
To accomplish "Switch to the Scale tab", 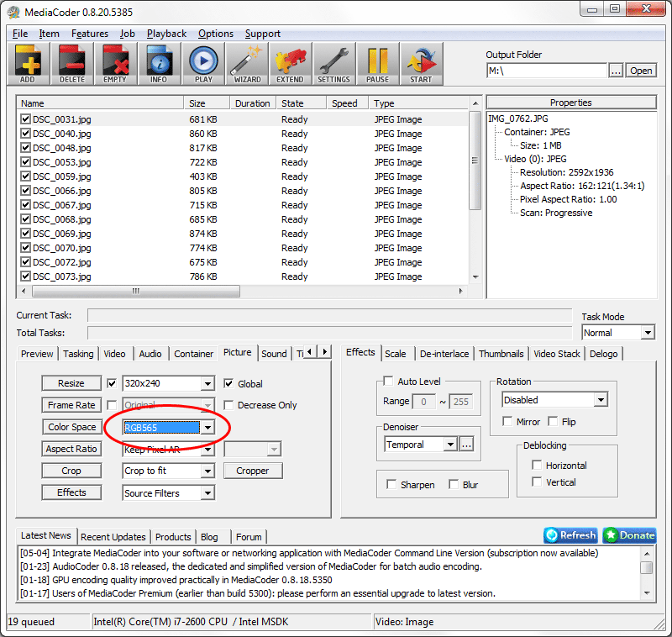I will [395, 354].
